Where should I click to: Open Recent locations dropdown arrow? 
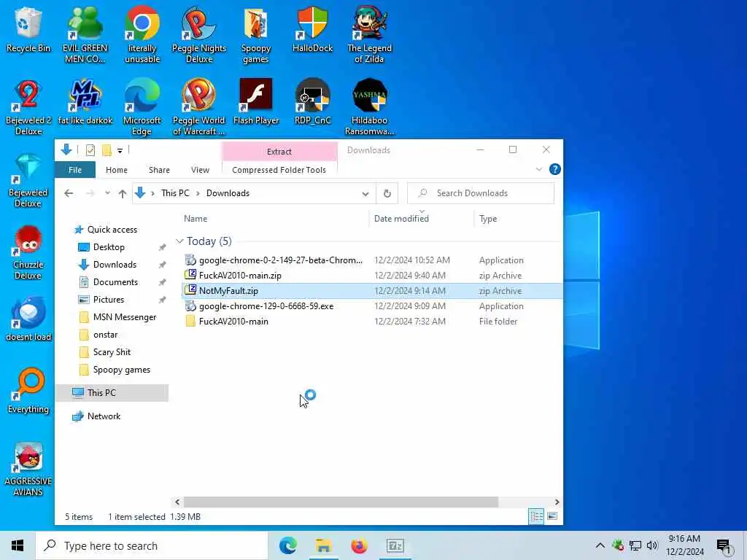pos(108,193)
